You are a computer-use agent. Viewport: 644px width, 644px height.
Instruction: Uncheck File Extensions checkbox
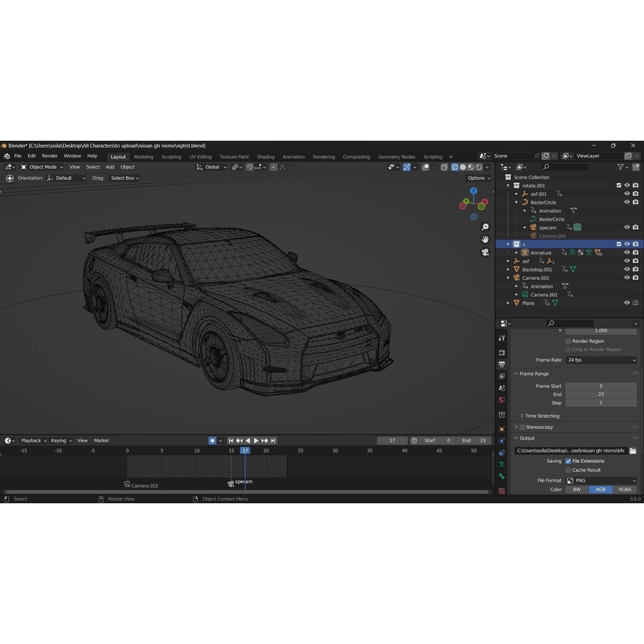[568, 461]
